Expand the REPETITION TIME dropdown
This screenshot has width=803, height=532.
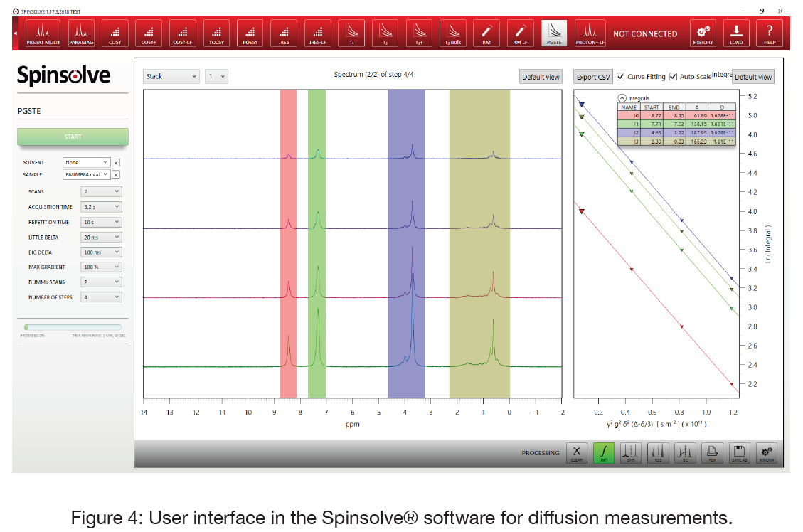[101, 222]
